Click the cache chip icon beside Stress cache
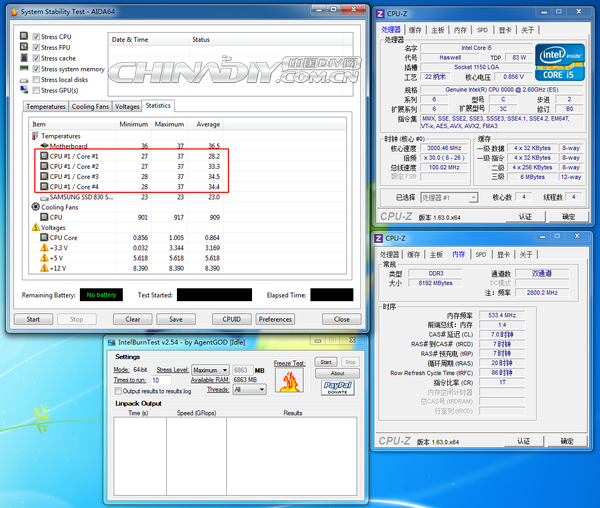 point(24,58)
